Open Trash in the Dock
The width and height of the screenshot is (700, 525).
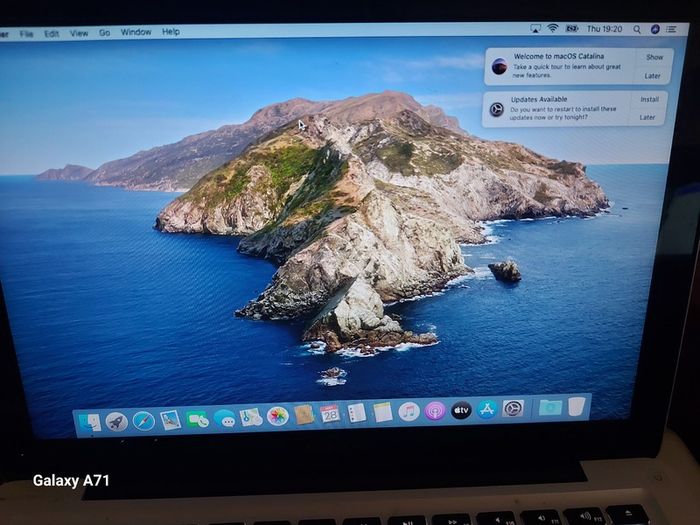(x=576, y=406)
